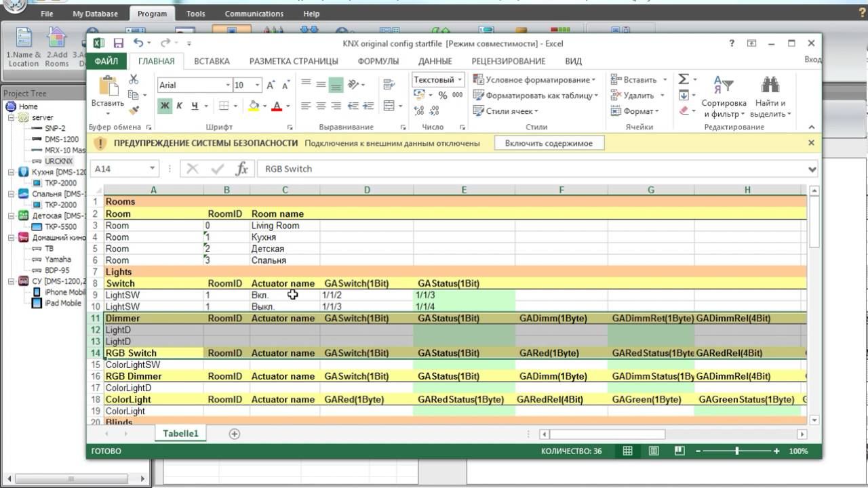The width and height of the screenshot is (868, 488).
Task: Select the Tabelle1 sheet tab
Action: [180, 434]
